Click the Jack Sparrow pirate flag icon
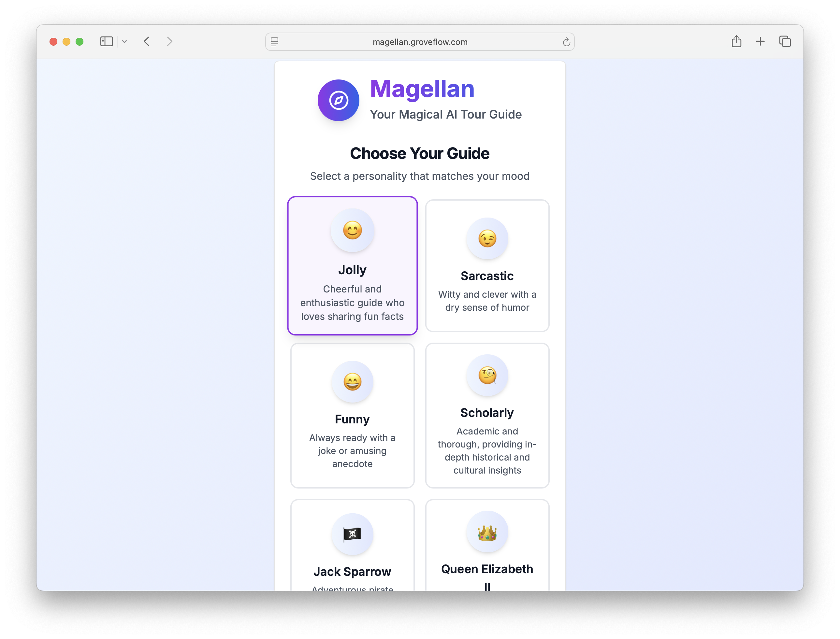 [352, 534]
